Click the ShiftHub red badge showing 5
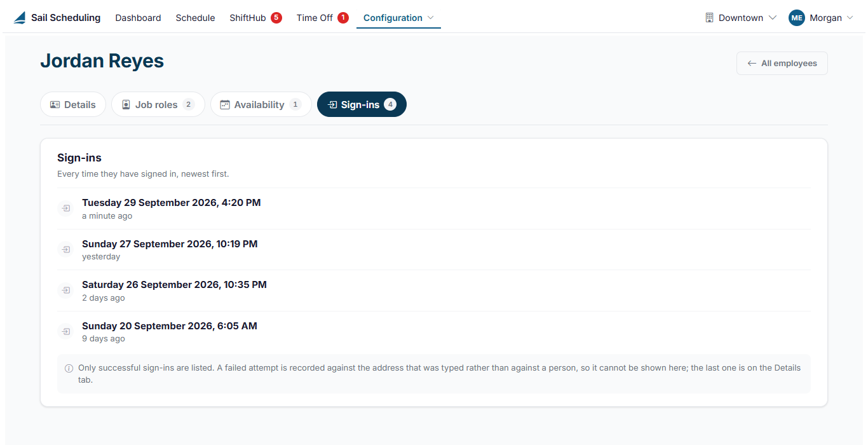Image resolution: width=868 pixels, height=445 pixels. (276, 18)
